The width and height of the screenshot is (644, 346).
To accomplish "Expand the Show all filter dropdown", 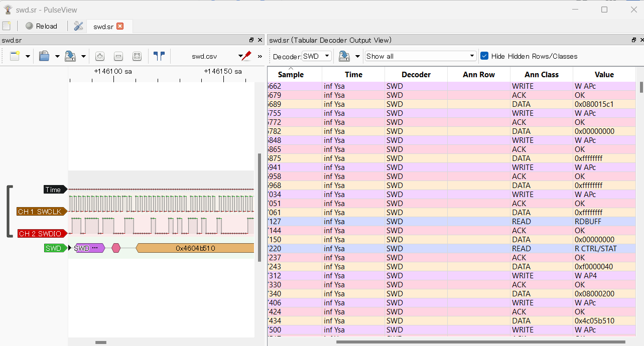I will pos(421,56).
